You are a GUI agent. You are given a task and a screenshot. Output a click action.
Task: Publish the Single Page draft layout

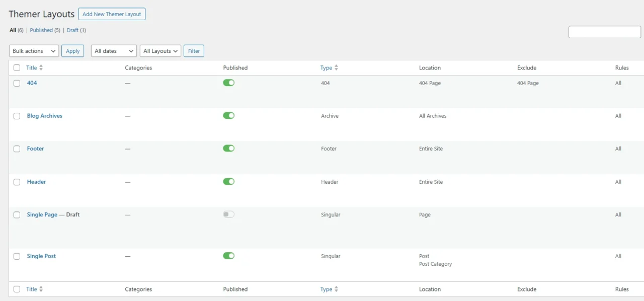pyautogui.click(x=228, y=214)
